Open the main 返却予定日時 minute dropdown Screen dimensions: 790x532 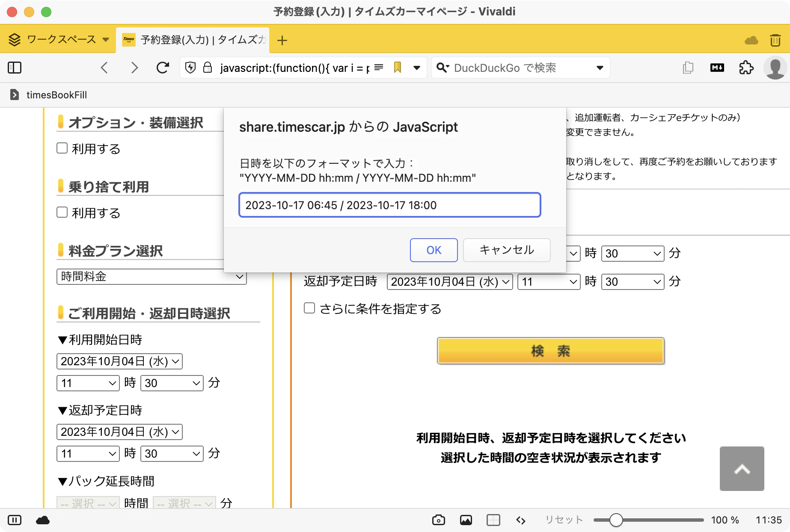[x=633, y=282]
